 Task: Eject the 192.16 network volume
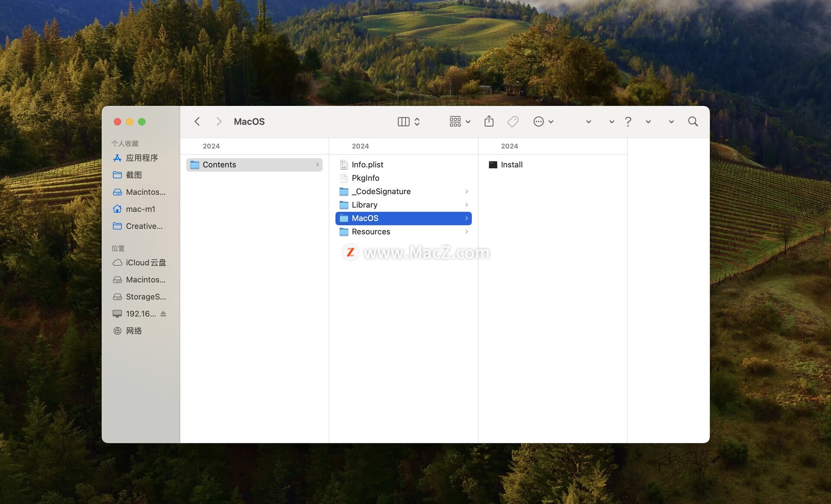(163, 314)
